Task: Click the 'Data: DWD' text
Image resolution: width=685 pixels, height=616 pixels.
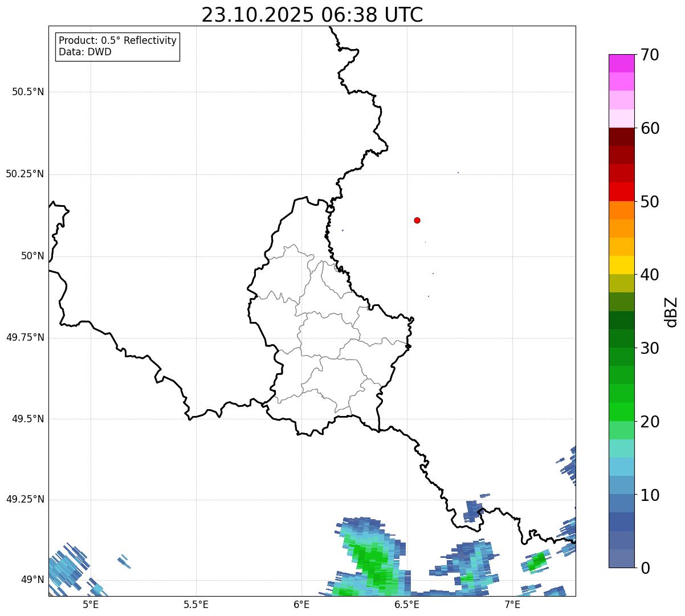Action: (85, 52)
